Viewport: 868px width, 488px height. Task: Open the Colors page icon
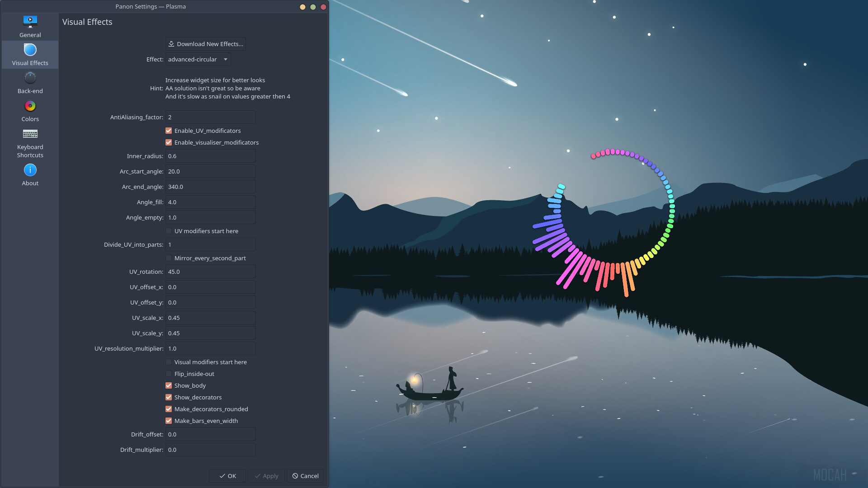click(30, 106)
